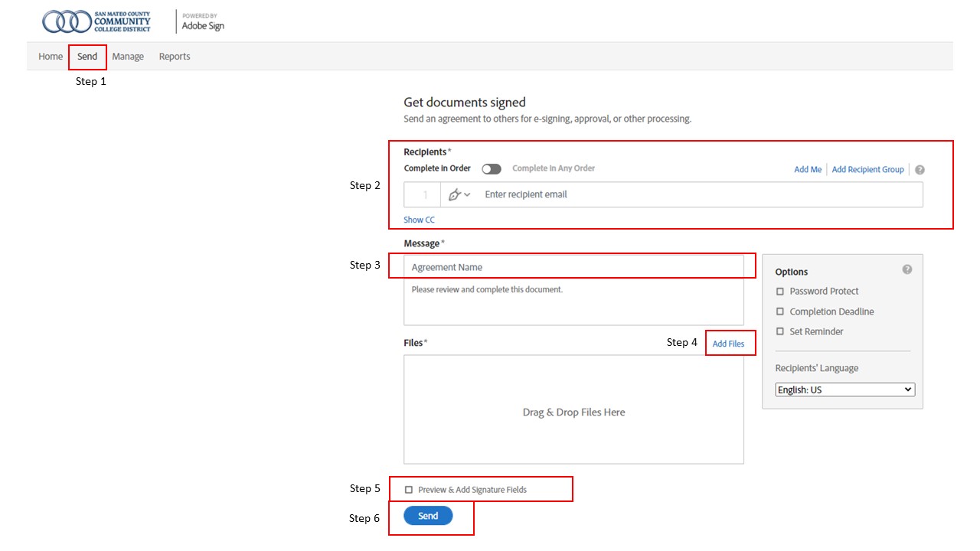Open the Recipients' Language dropdown
980x551 pixels.
click(845, 390)
